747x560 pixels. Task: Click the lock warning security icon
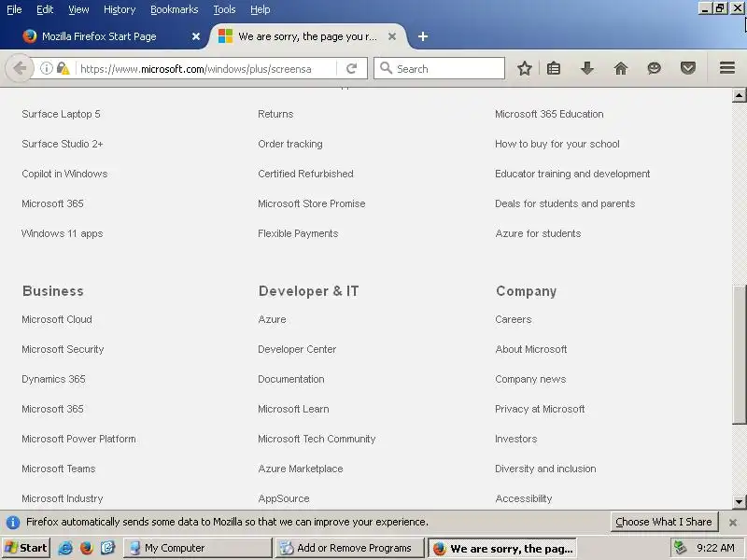(x=63, y=68)
